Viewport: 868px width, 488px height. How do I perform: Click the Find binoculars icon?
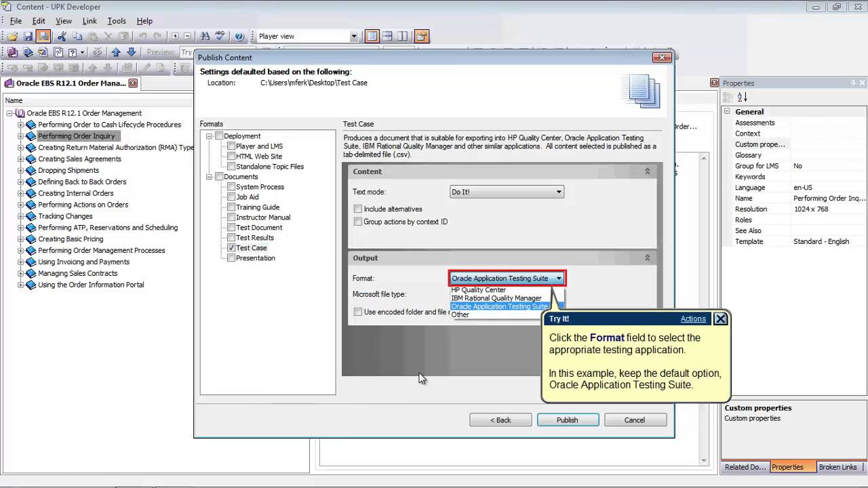coord(205,36)
